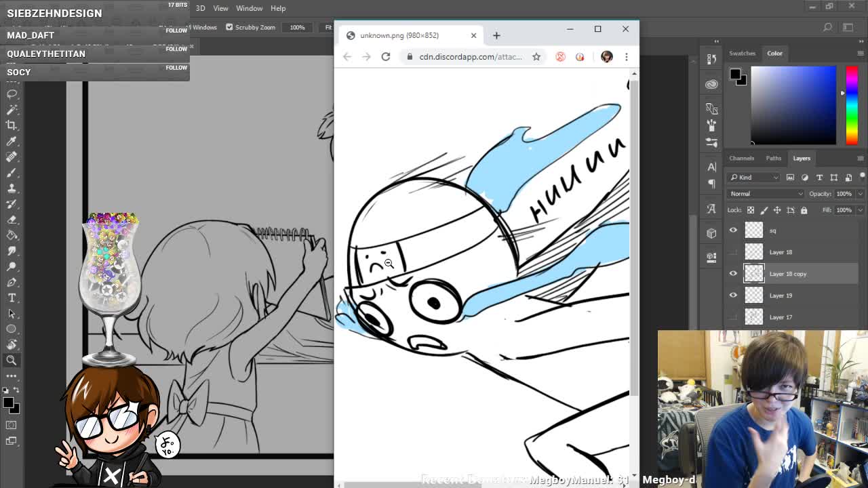Show Layer 18 visibility
Screen dimensions: 868x488
(x=733, y=252)
